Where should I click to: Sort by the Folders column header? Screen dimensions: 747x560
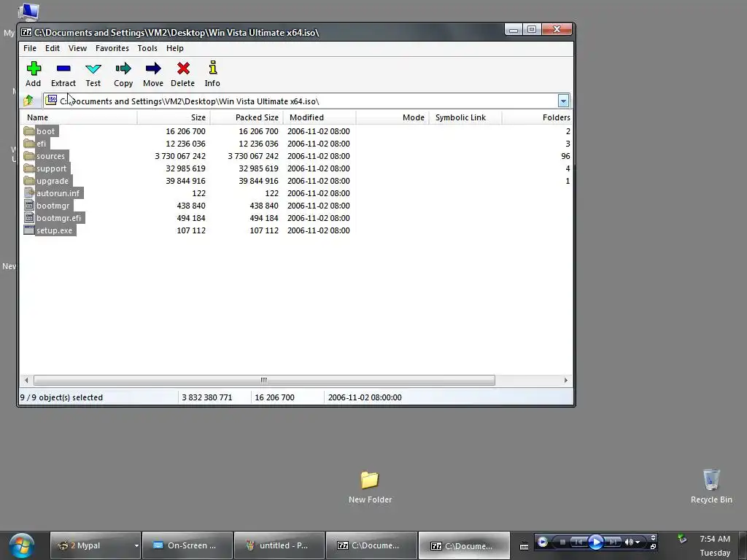click(538, 117)
